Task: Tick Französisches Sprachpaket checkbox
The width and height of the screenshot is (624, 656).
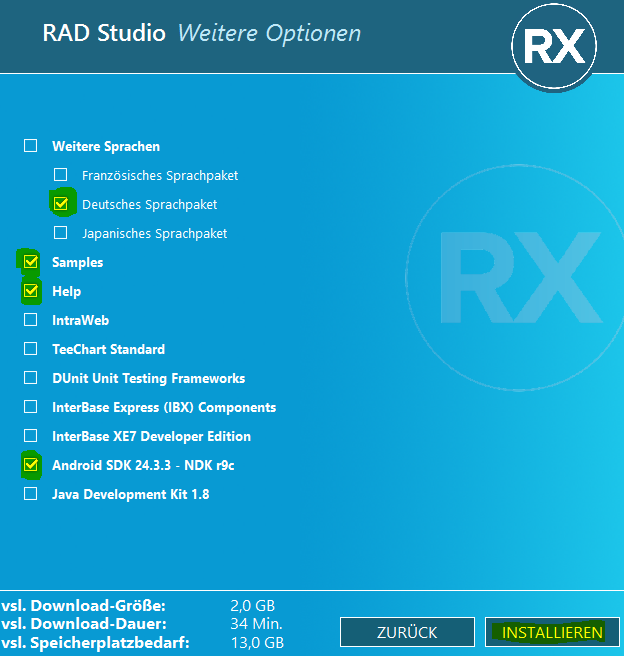Action: pos(61,175)
